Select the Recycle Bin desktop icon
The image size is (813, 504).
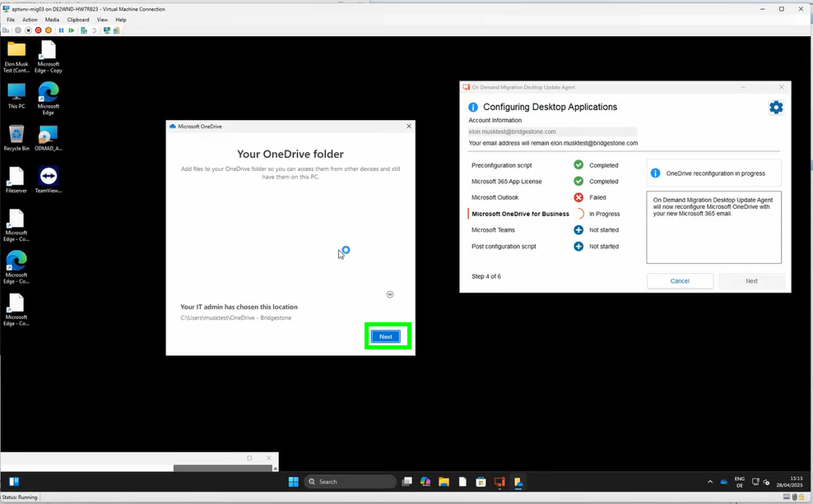pyautogui.click(x=16, y=138)
